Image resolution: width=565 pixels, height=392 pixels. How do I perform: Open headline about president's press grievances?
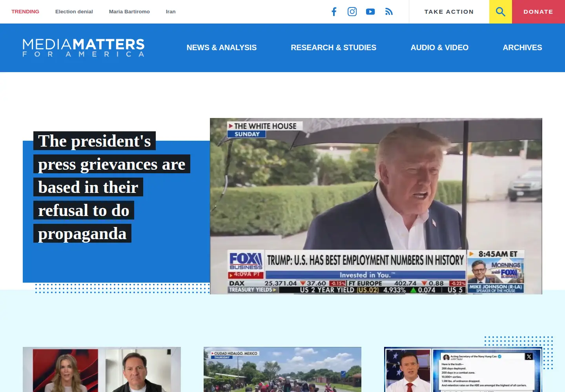click(x=111, y=187)
